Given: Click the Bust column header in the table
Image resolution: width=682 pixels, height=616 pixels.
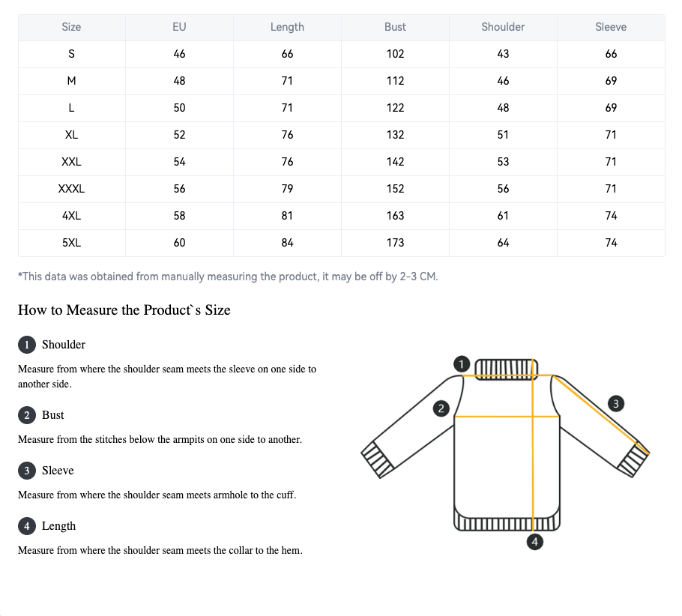Looking at the screenshot, I should [395, 27].
